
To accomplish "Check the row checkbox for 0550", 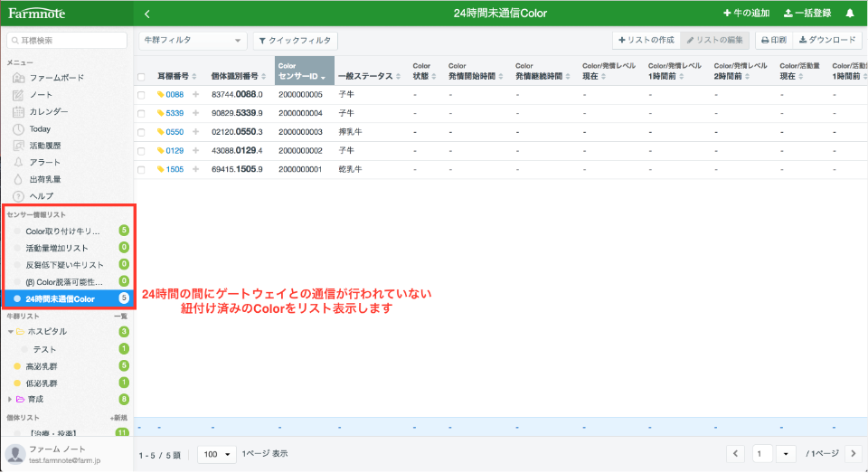I will tap(141, 132).
